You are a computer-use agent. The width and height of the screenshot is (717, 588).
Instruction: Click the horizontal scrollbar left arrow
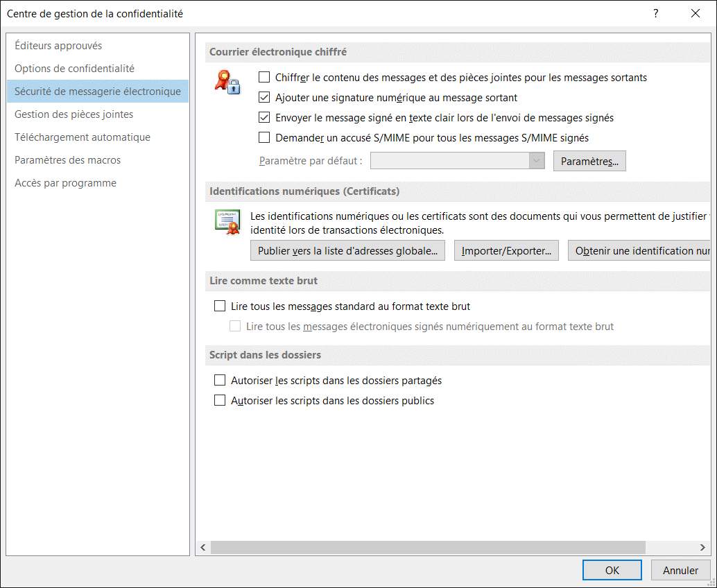(x=203, y=548)
